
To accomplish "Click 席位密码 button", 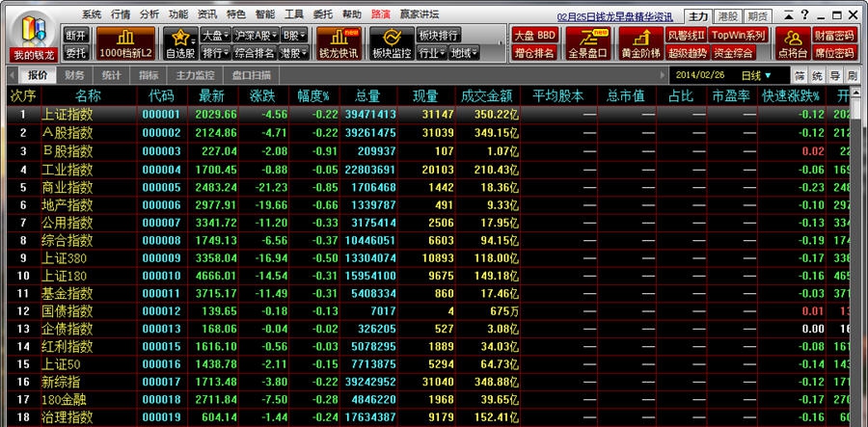I will pos(834,53).
